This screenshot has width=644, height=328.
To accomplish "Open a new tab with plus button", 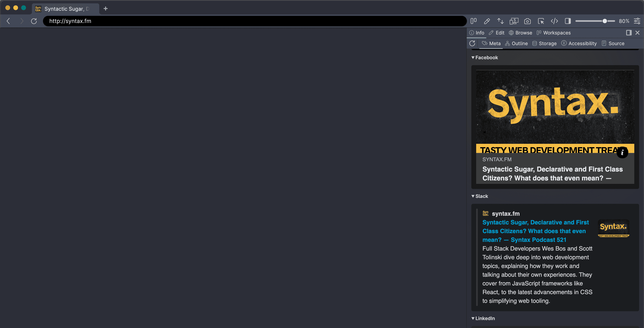I will 105,9.
